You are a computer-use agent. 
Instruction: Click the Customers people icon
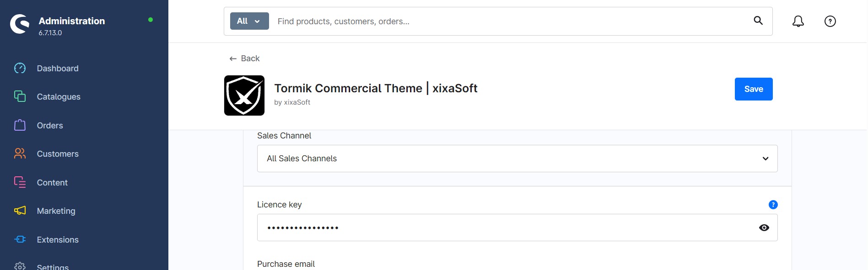(x=20, y=154)
